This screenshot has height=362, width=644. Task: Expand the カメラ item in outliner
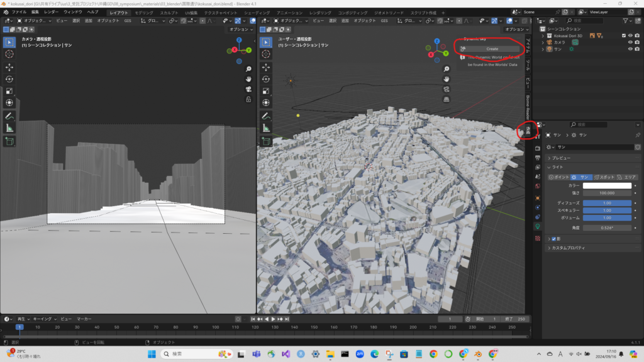coord(543,42)
